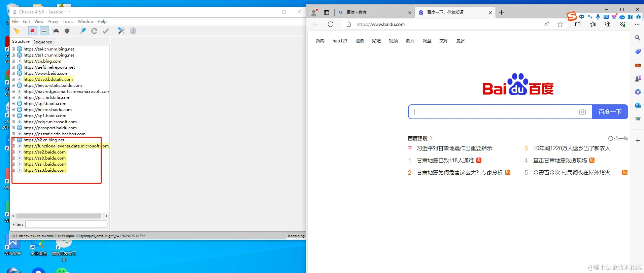Click the 百度一下 search button
Viewport: 644px width, 273px height.
(x=610, y=112)
